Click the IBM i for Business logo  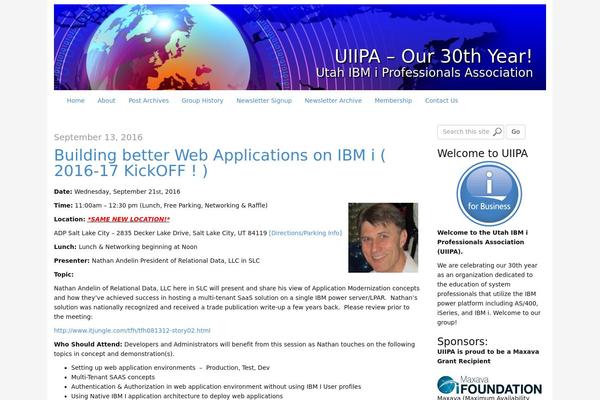(489, 193)
